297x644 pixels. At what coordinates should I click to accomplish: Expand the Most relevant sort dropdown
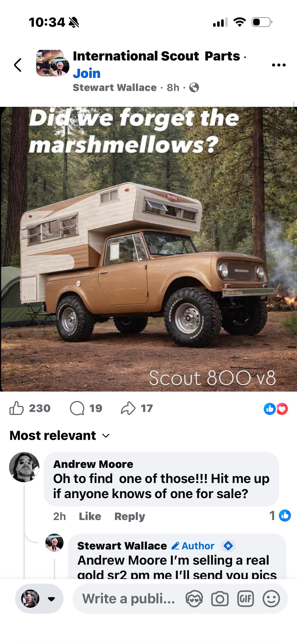point(60,435)
